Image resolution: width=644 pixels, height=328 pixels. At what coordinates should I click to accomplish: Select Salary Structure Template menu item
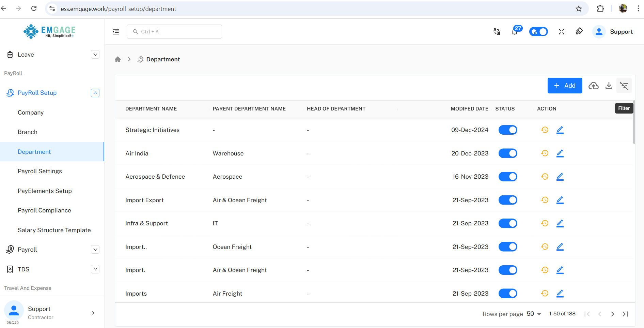[x=54, y=230]
